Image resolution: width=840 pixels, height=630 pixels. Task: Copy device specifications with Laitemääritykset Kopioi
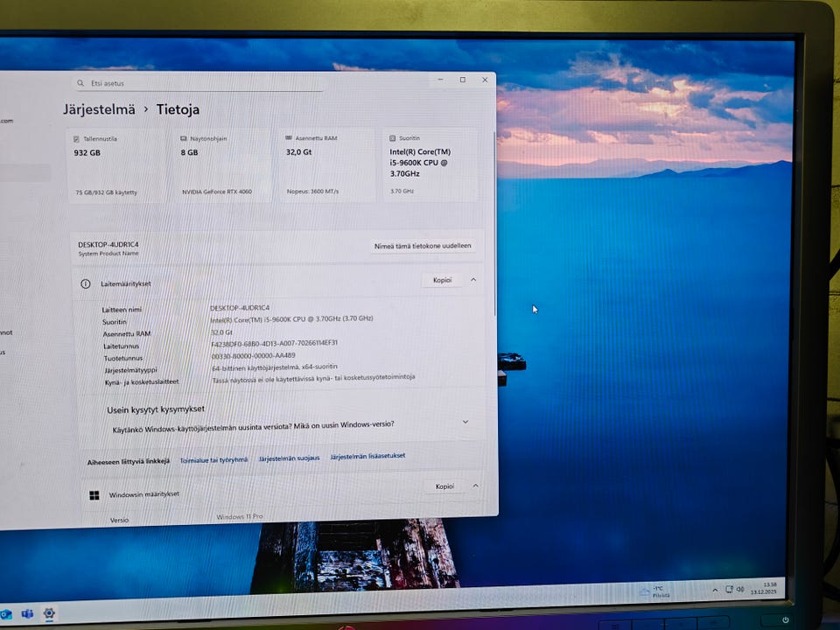pyautogui.click(x=442, y=280)
